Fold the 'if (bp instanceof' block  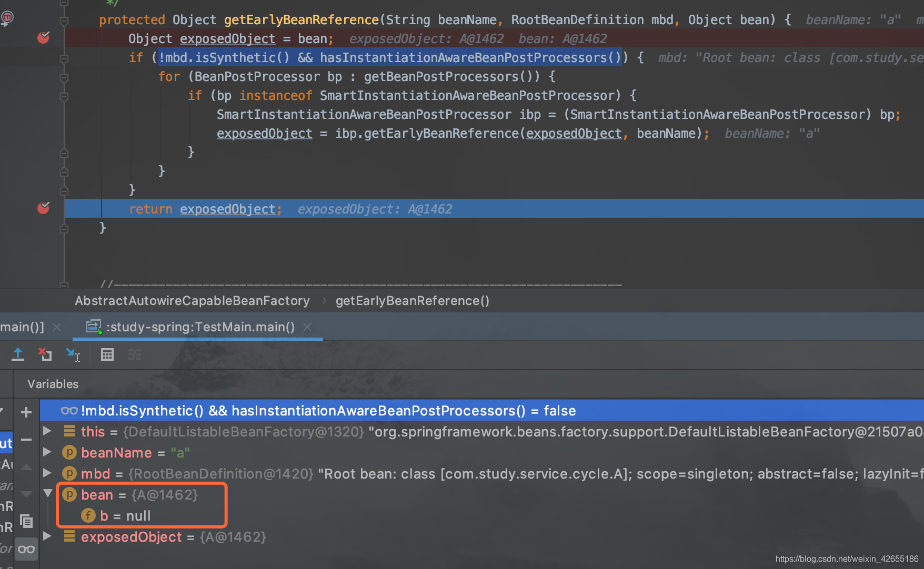[x=64, y=97]
